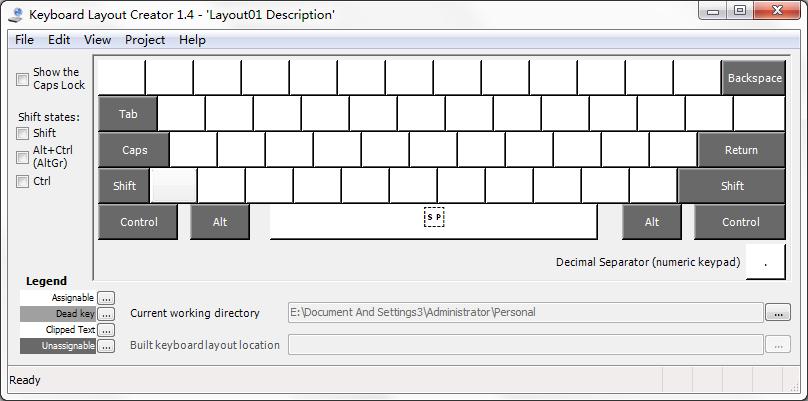Click the ellipsis button beside Dead key legend

[x=106, y=314]
